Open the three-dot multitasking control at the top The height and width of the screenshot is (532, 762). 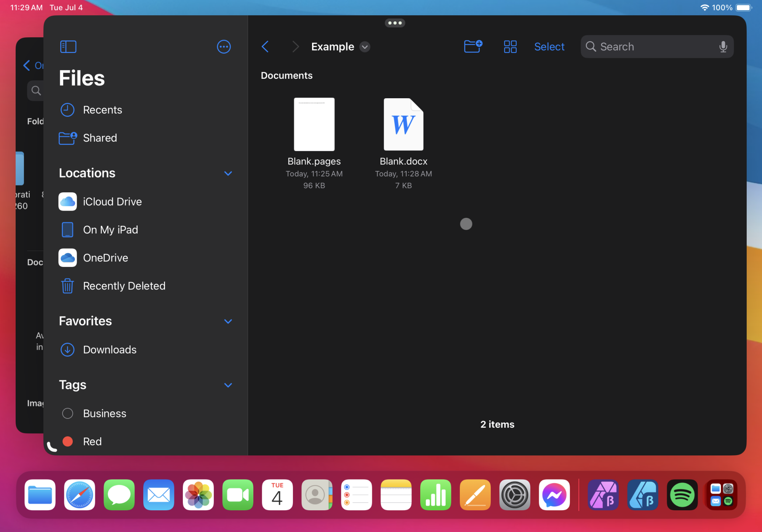[395, 23]
